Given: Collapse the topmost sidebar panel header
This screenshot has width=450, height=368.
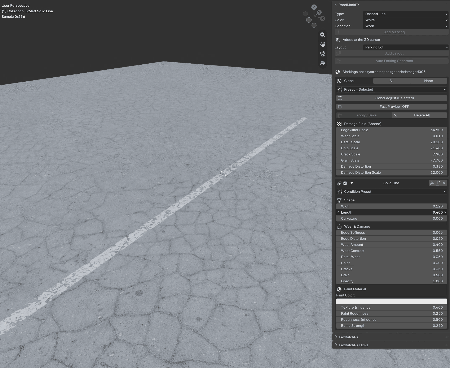Looking at the screenshot, I should 391,5.
